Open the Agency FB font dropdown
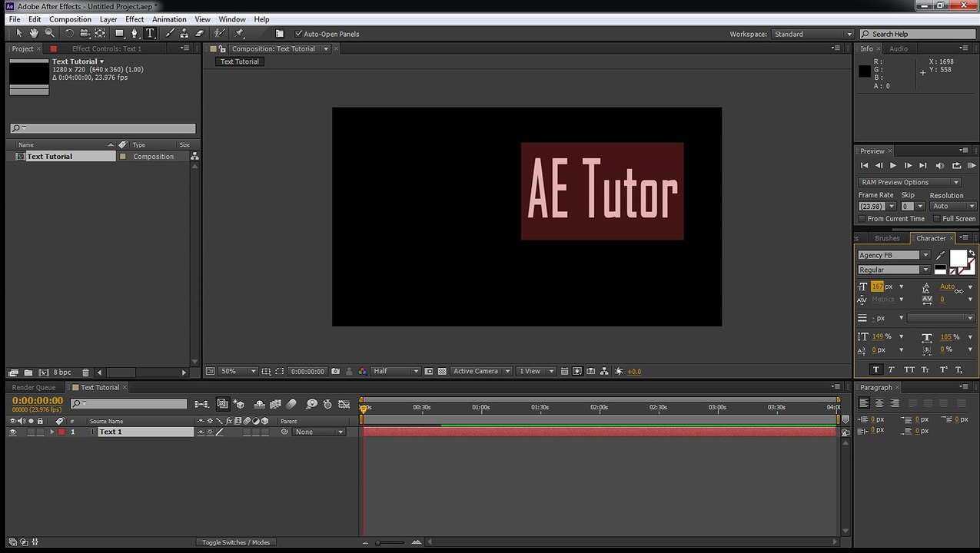 (x=894, y=255)
